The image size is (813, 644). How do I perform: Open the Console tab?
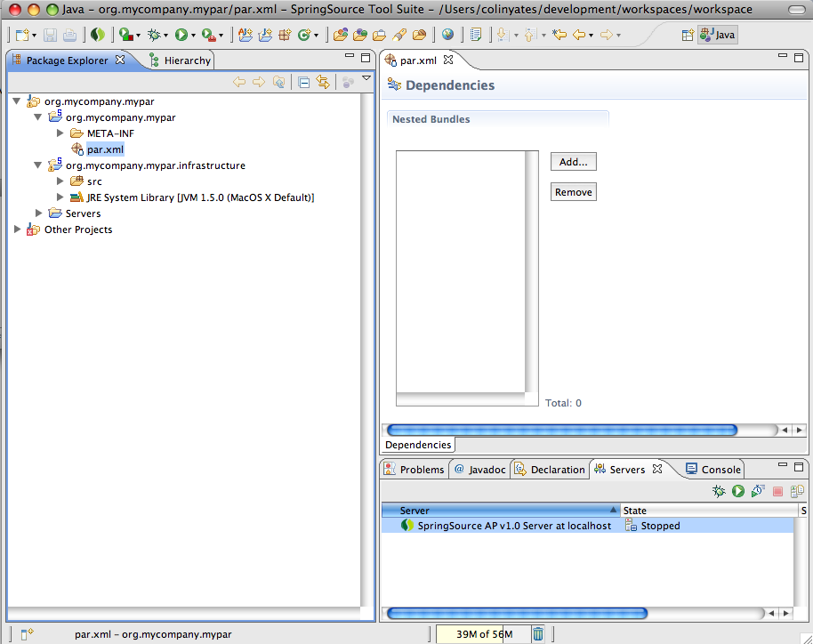pos(713,470)
